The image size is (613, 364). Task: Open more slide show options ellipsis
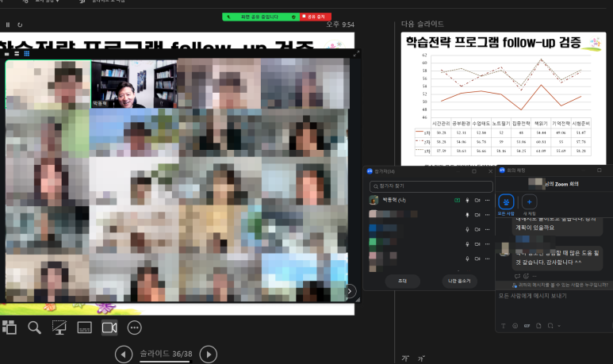tap(135, 328)
